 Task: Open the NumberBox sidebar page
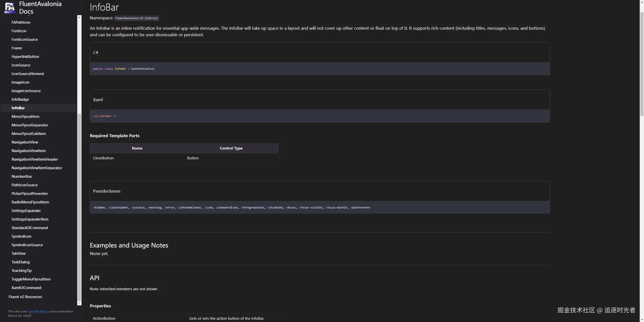[x=21, y=176]
